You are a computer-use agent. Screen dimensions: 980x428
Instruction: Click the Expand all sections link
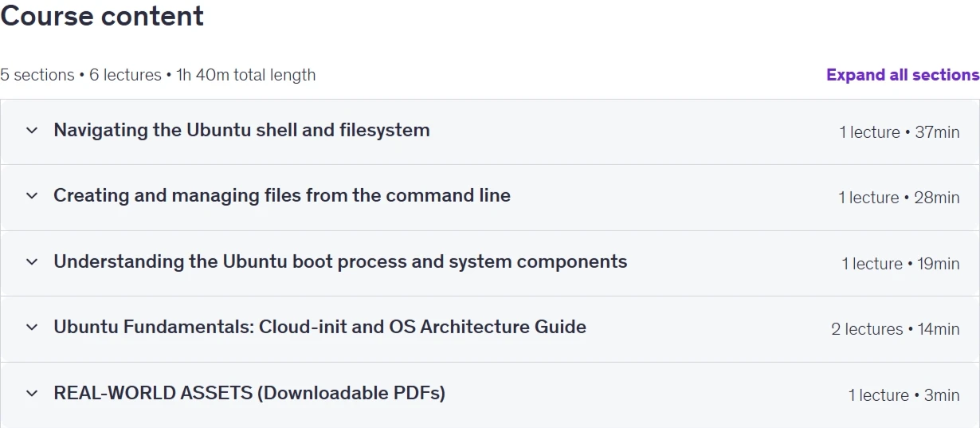(903, 75)
